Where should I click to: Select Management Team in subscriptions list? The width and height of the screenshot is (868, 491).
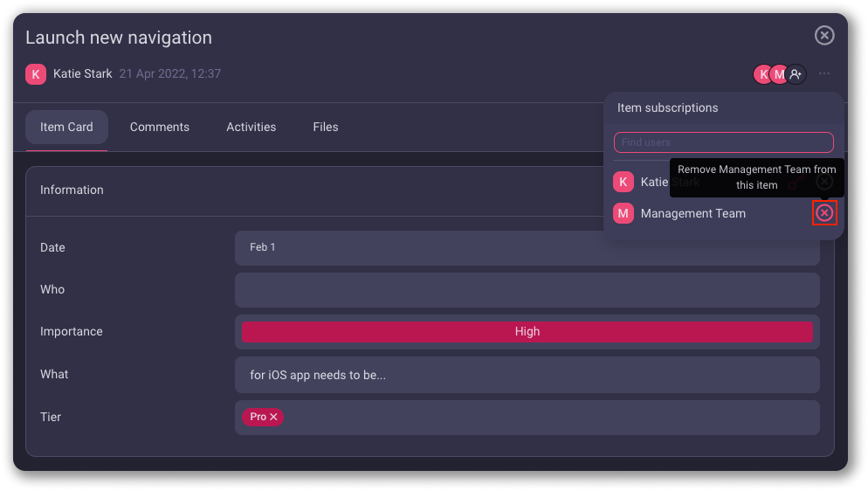coord(692,213)
